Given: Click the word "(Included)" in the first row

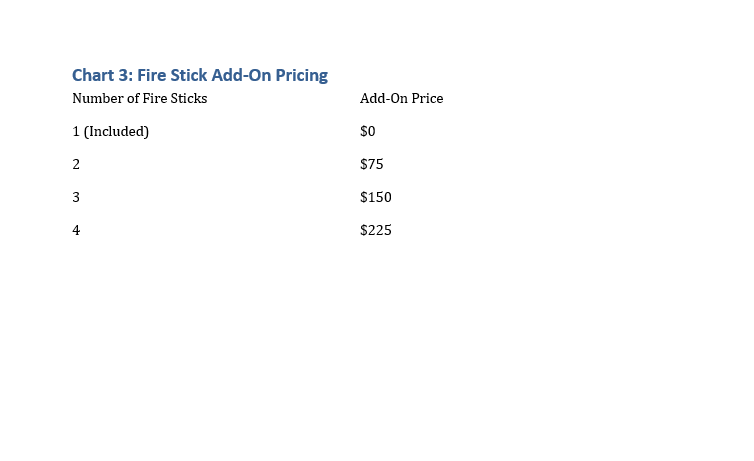Looking at the screenshot, I should (x=116, y=131).
